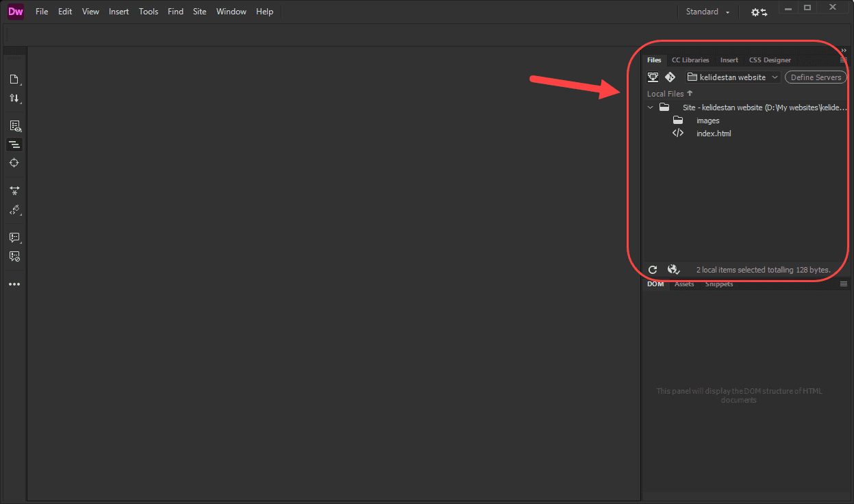The image size is (854, 504).
Task: Click the Format Source Code icon
Action: pos(14,210)
